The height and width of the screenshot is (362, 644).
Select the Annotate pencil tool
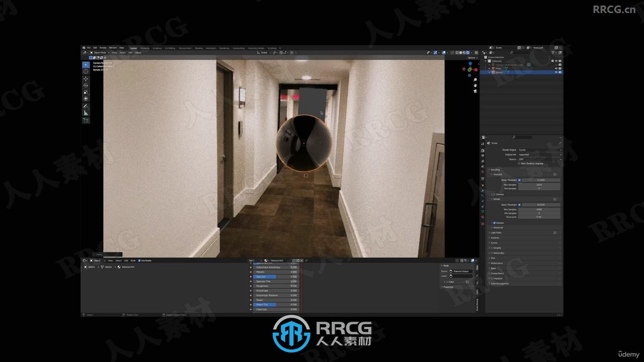(86, 106)
